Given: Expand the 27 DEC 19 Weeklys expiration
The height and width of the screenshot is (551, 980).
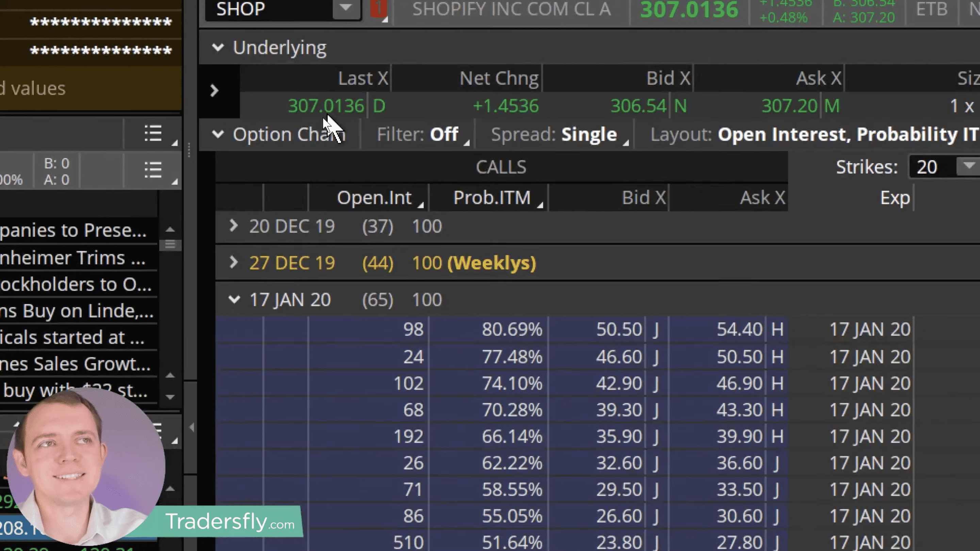Looking at the screenshot, I should point(233,262).
